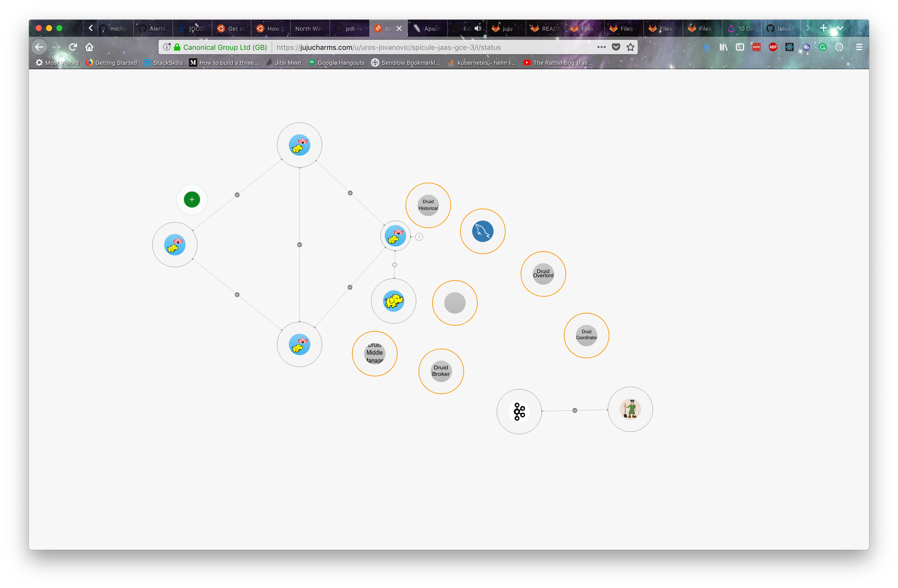Select the Druid Overlord application node
898x588 pixels.
pos(543,274)
